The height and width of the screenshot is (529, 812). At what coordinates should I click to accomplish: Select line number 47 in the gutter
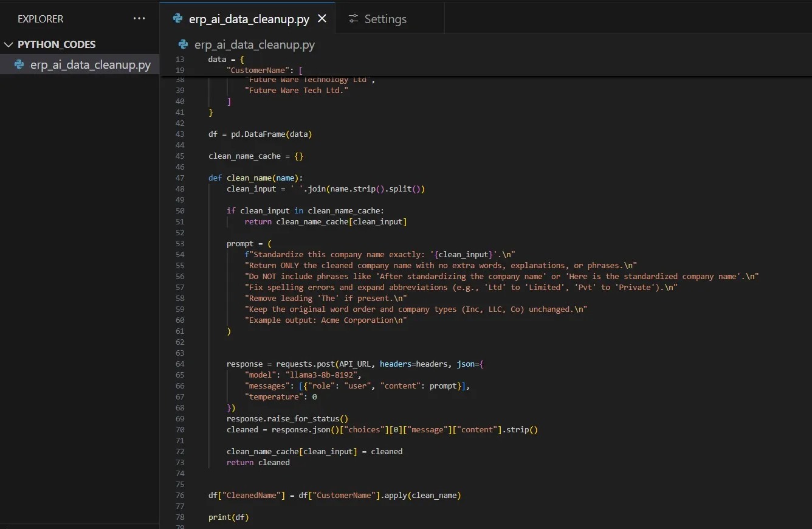click(x=179, y=178)
